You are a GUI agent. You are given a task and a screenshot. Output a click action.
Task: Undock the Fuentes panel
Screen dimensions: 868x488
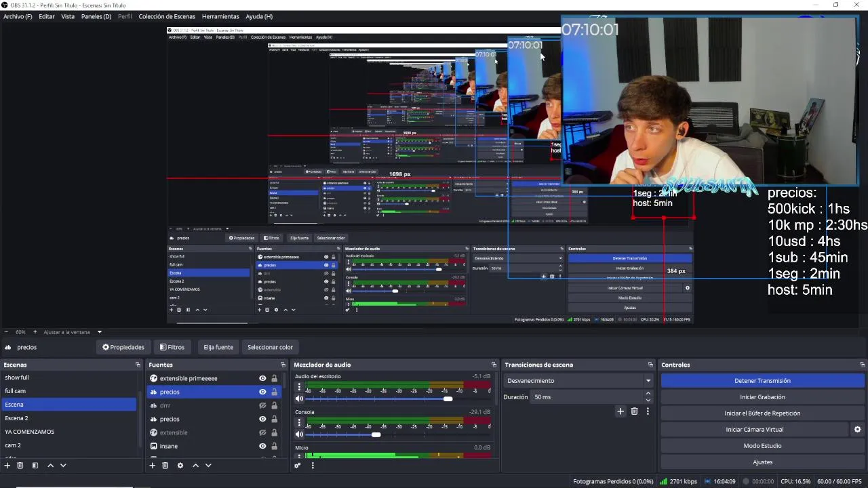(283, 365)
